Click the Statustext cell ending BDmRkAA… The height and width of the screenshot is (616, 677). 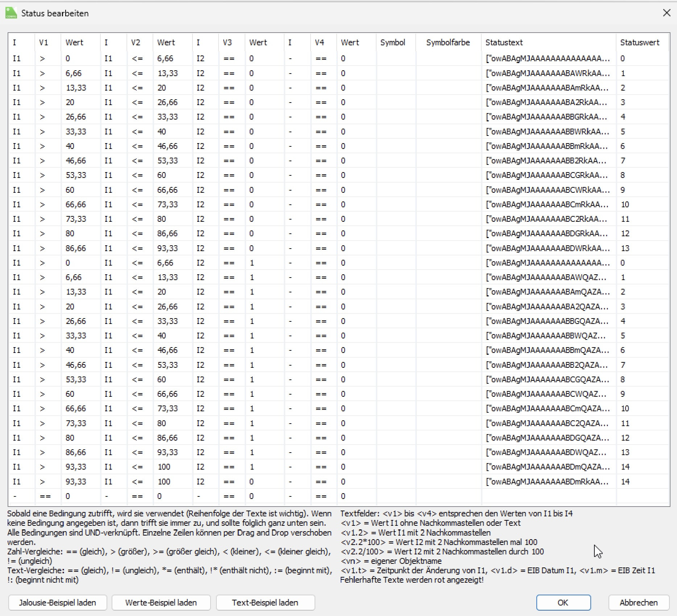coord(548,482)
